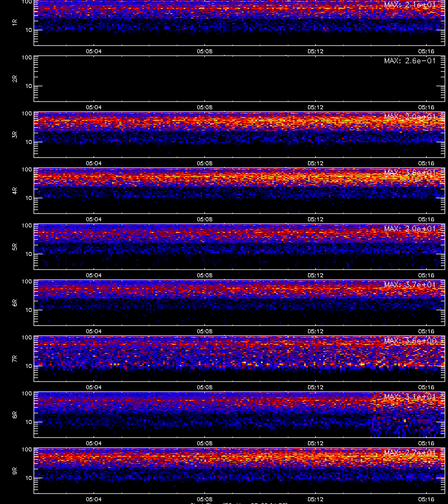Click the 05:04 time tick below panel 7R
This screenshot has width=448, height=504.
94,388
